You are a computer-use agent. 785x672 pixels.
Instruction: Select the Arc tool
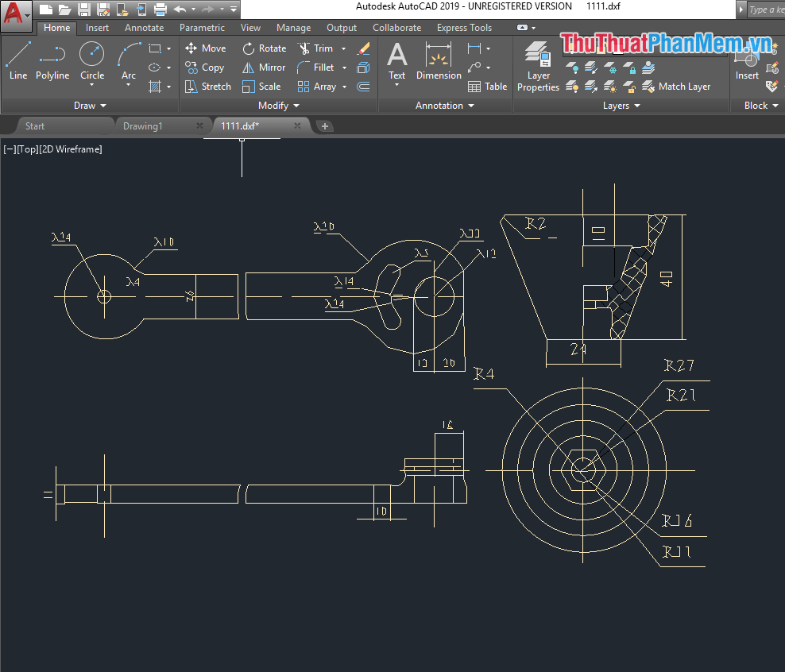127,56
